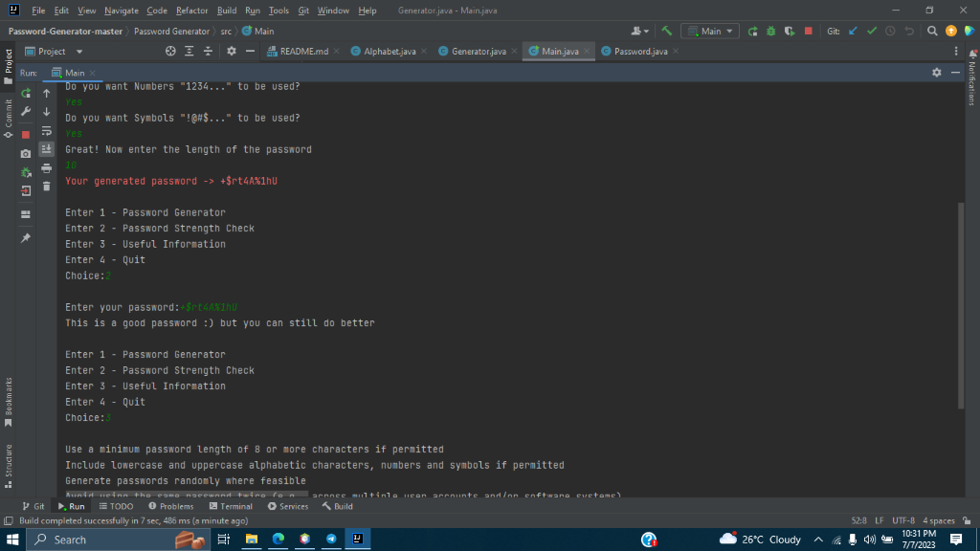Open Bookmarks side panel
Image resolution: width=980 pixels, height=551 pixels.
(8, 403)
